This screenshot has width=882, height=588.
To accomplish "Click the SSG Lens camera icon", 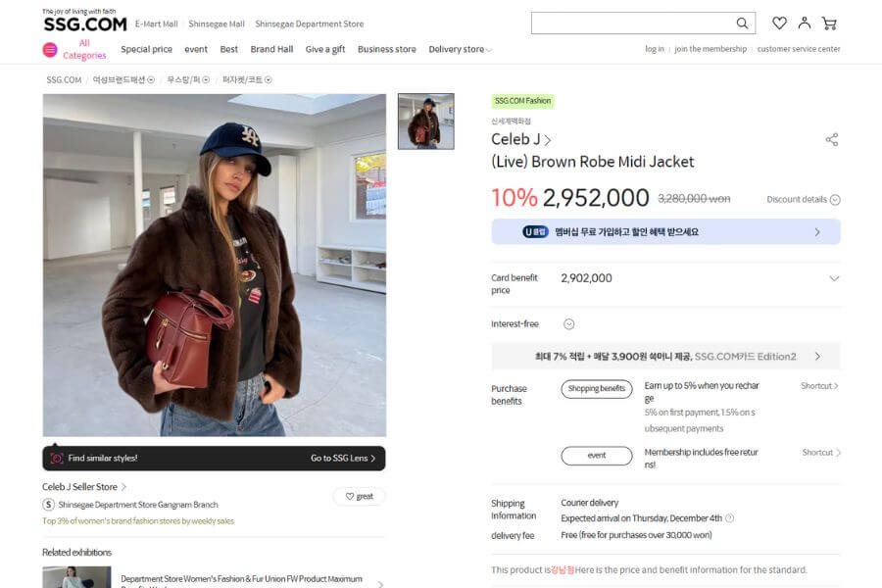I will [x=57, y=459].
